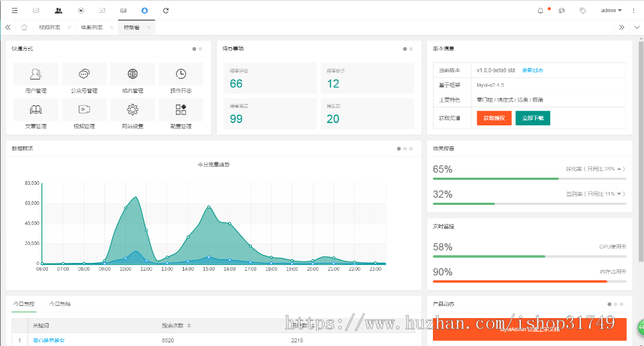Open 配置管理 grid shortcut
This screenshot has height=346, width=644.
181,115
